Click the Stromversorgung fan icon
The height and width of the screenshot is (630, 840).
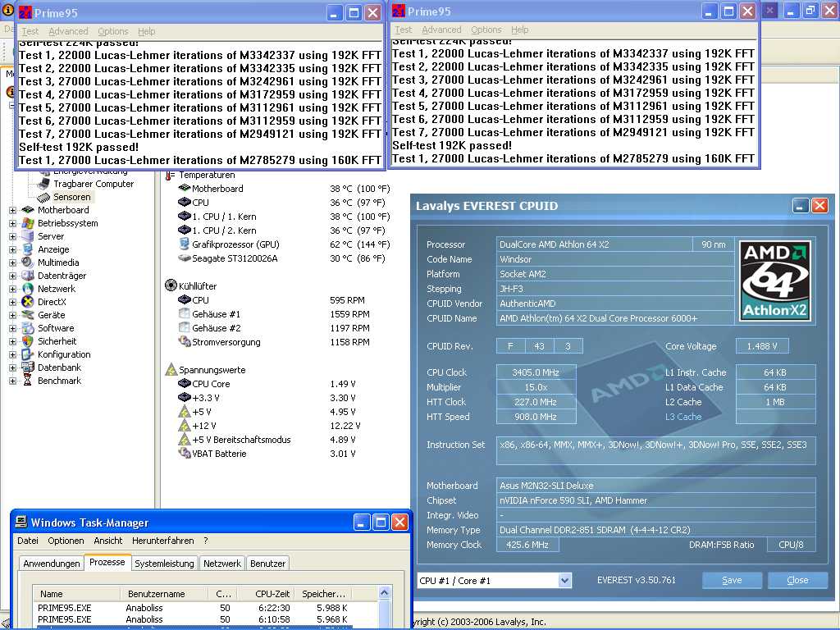pyautogui.click(x=185, y=342)
